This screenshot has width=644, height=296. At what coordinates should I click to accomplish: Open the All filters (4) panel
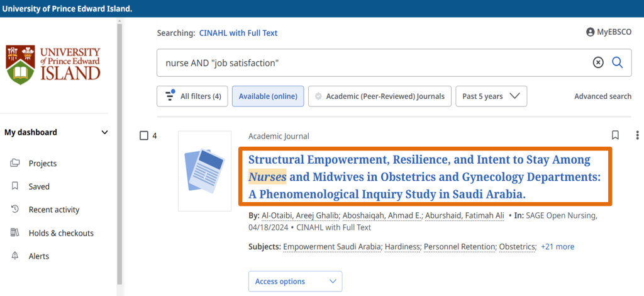click(x=192, y=96)
